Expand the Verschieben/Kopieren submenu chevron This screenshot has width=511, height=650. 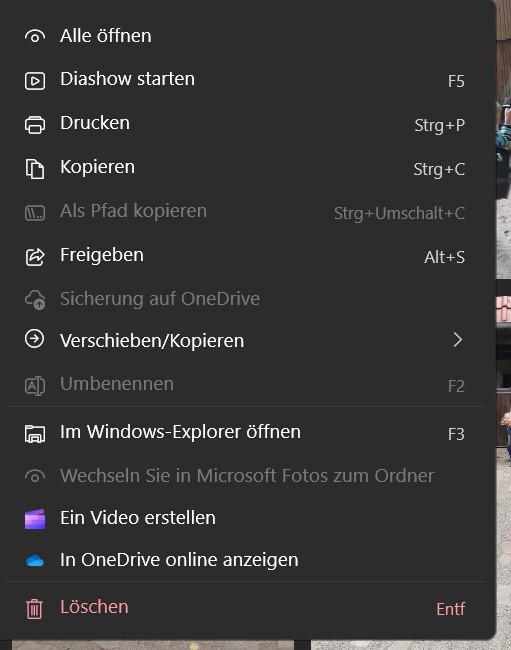pos(458,340)
